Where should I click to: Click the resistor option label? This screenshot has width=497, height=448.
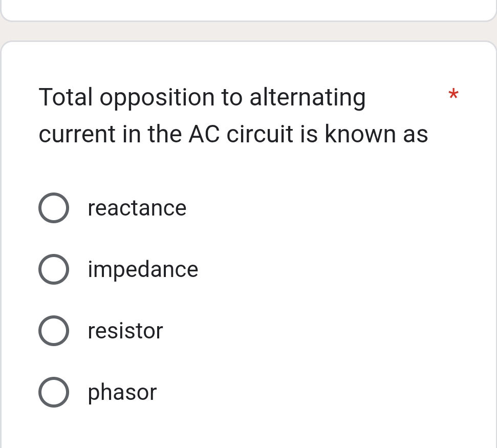(x=125, y=331)
